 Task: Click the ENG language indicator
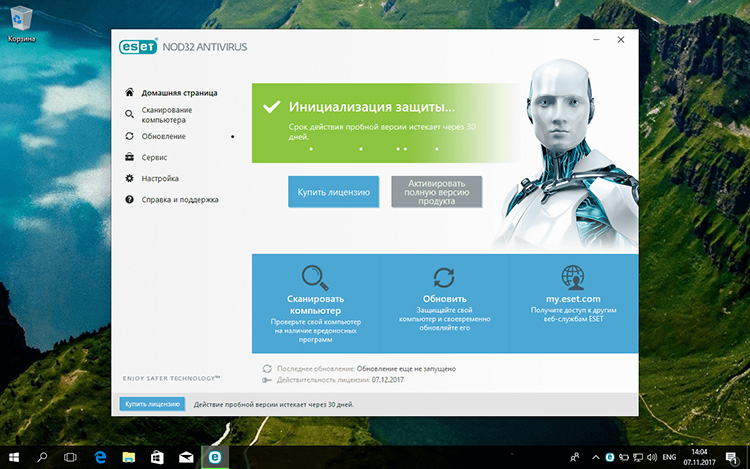pos(669,458)
